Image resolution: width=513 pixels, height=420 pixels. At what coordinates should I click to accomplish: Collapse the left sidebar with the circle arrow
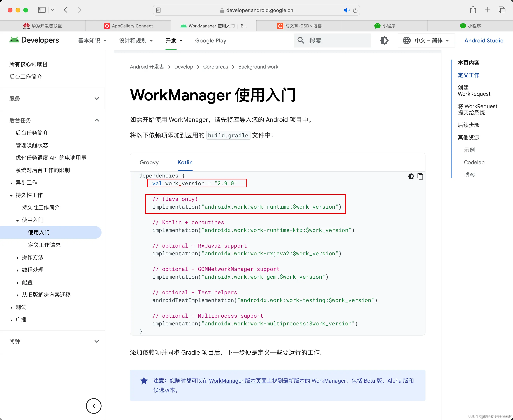pyautogui.click(x=94, y=406)
